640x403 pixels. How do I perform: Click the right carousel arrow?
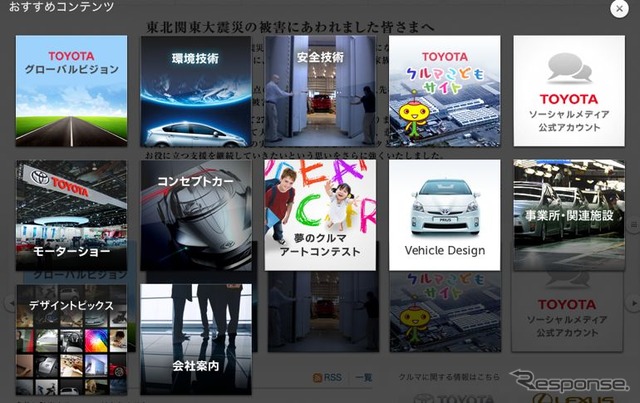(633, 303)
